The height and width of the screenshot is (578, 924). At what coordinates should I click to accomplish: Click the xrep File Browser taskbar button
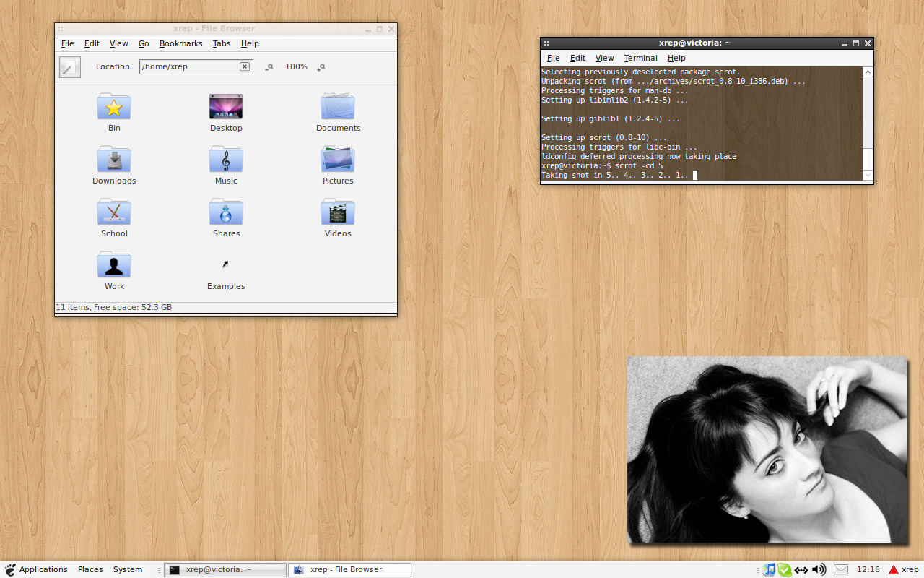point(349,569)
